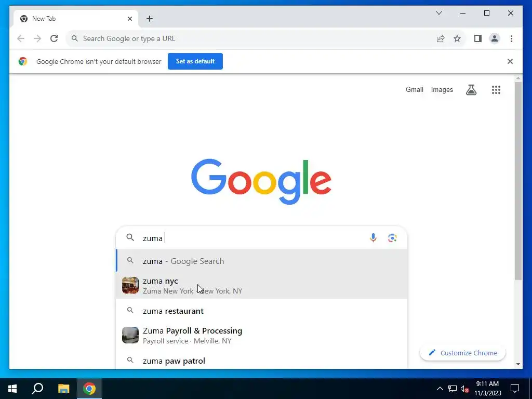The height and width of the screenshot is (399, 532).
Task: Select the New Tab tab
Action: coord(75,19)
